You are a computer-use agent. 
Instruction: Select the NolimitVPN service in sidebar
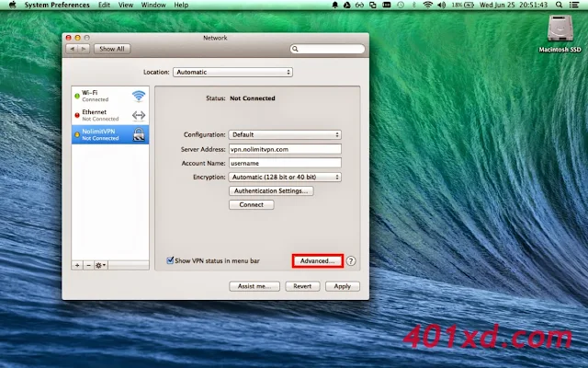[110, 134]
